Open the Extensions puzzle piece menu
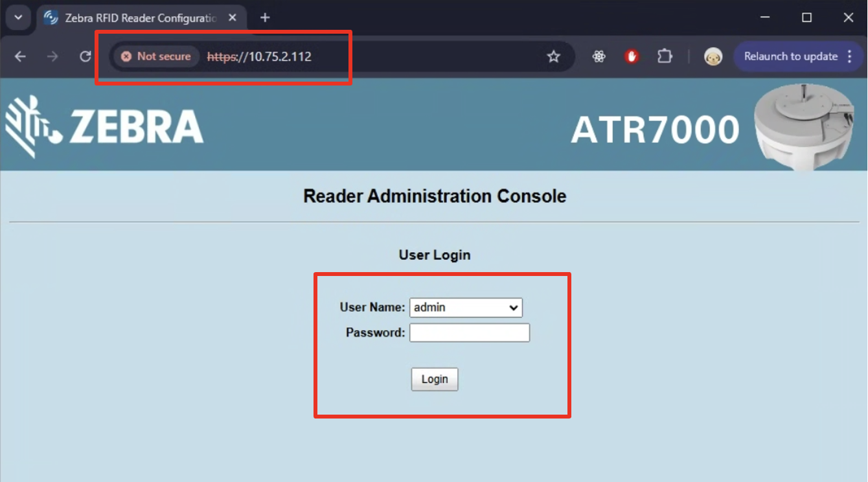 665,56
